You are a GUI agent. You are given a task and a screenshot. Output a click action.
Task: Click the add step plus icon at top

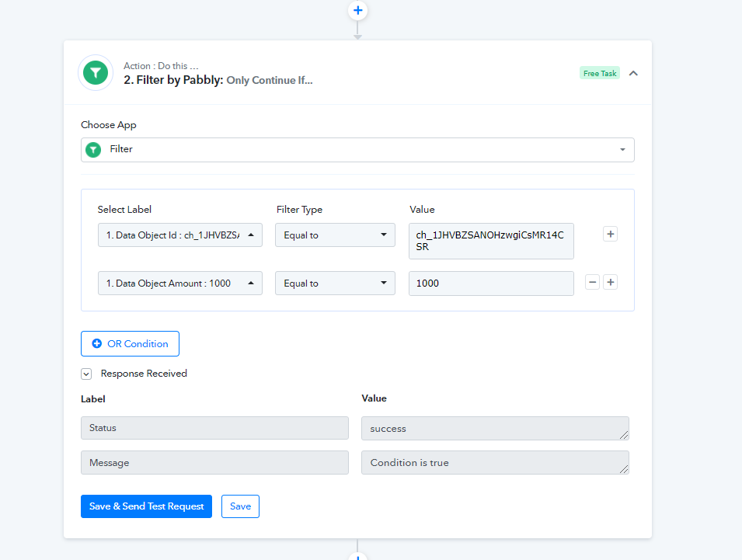357,10
